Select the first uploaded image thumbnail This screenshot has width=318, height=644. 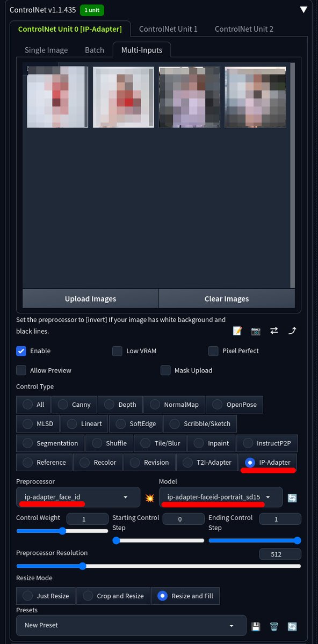click(x=57, y=97)
